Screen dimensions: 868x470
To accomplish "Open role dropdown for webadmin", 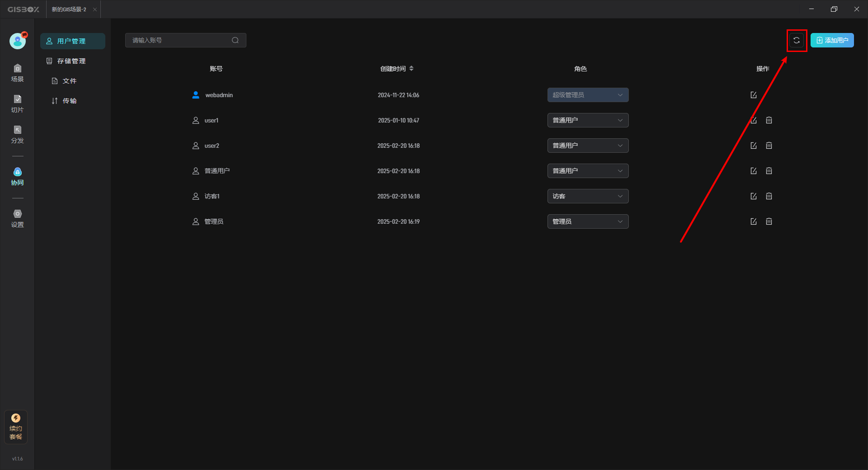I will click(x=588, y=95).
